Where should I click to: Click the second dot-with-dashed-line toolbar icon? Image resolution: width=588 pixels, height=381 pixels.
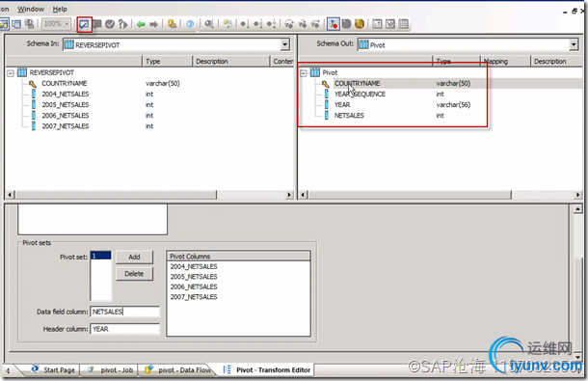pos(258,24)
